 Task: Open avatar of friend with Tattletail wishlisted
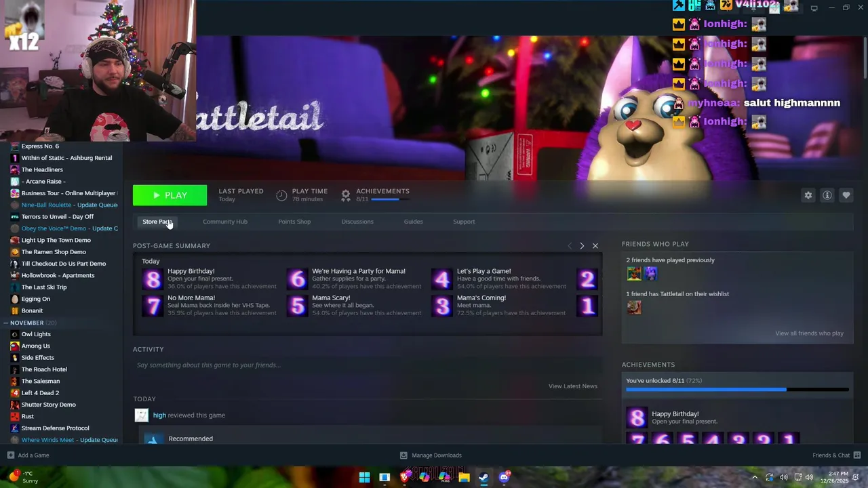(634, 308)
